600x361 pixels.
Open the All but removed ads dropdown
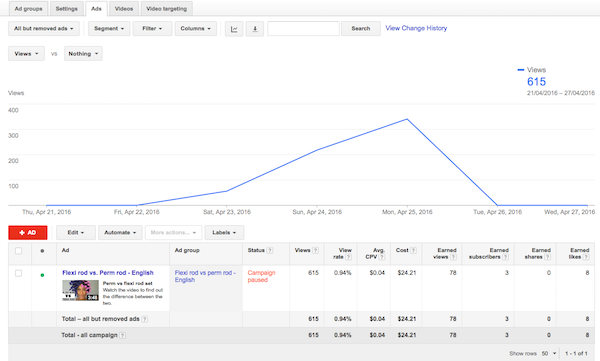(x=44, y=29)
